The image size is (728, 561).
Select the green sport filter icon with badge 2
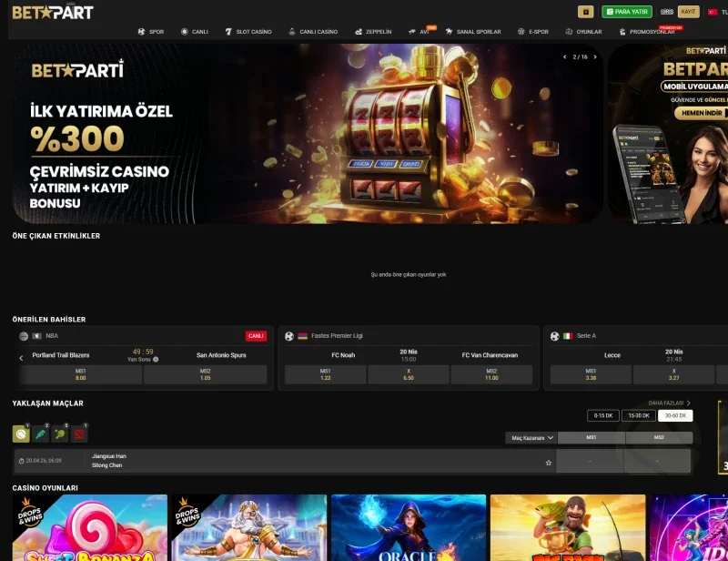[40, 434]
